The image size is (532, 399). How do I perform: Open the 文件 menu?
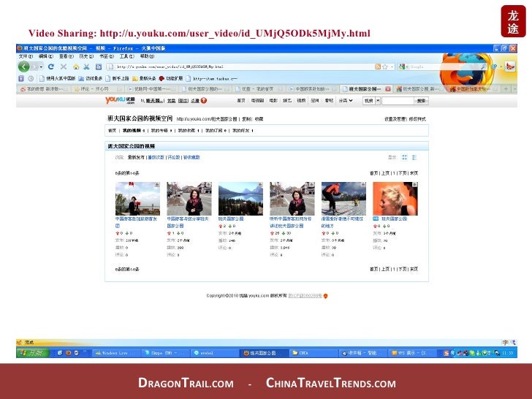(x=26, y=56)
